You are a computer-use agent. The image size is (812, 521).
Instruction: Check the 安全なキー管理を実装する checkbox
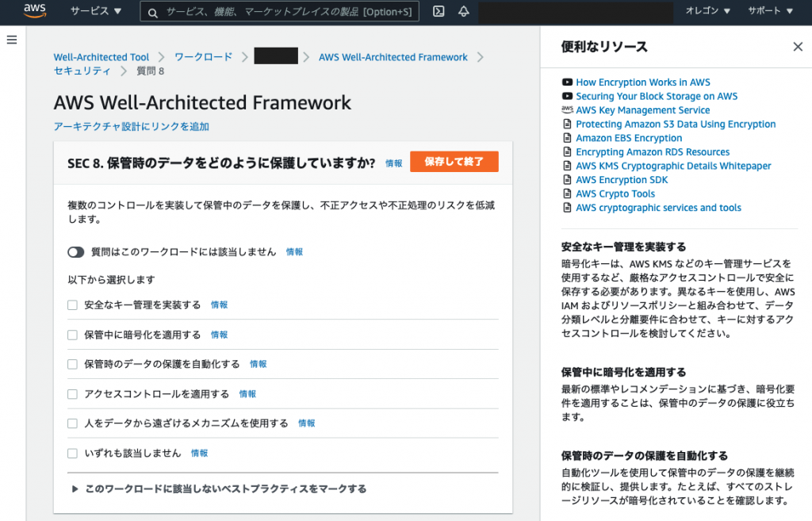pos(72,305)
